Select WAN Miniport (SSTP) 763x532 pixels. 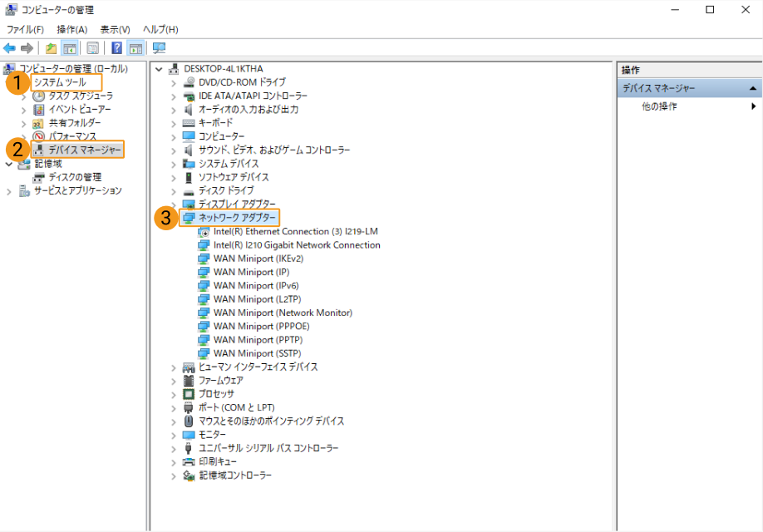[x=258, y=353]
